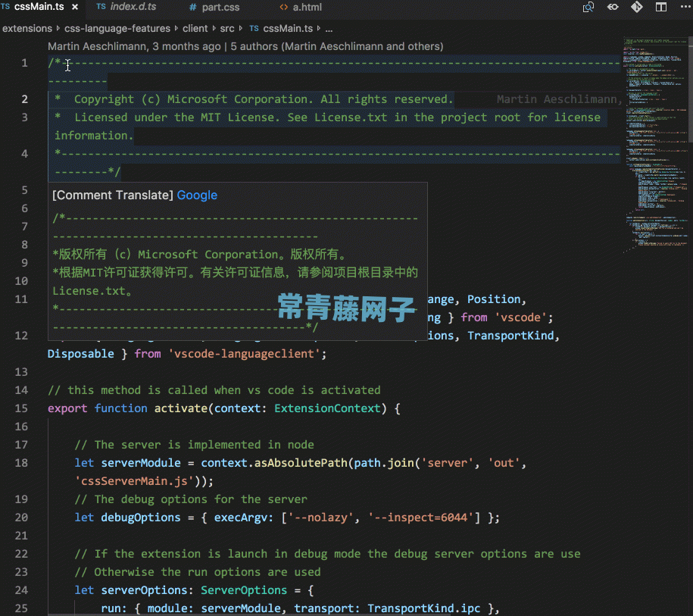This screenshot has height=616, width=693.
Task: Click the 'vscode-languageclient' import string
Action: point(244,354)
